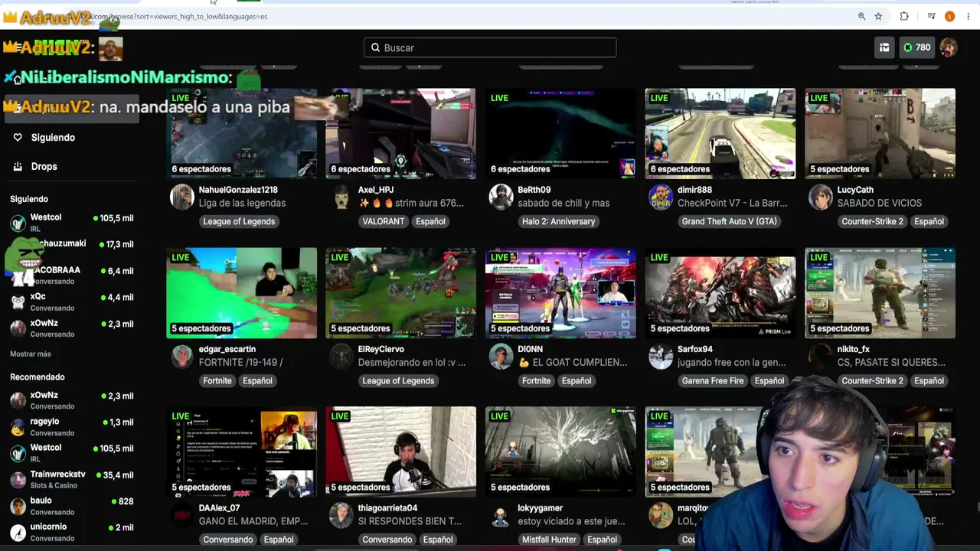Open the Siguiendo heart icon in sidebar
Viewport: 980px width, 551px height.
[x=18, y=138]
